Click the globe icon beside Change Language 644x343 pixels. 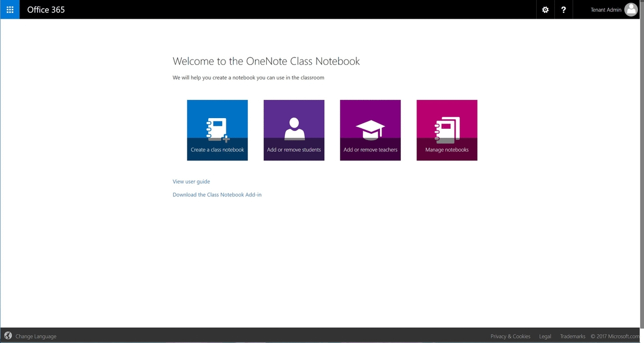coord(9,336)
